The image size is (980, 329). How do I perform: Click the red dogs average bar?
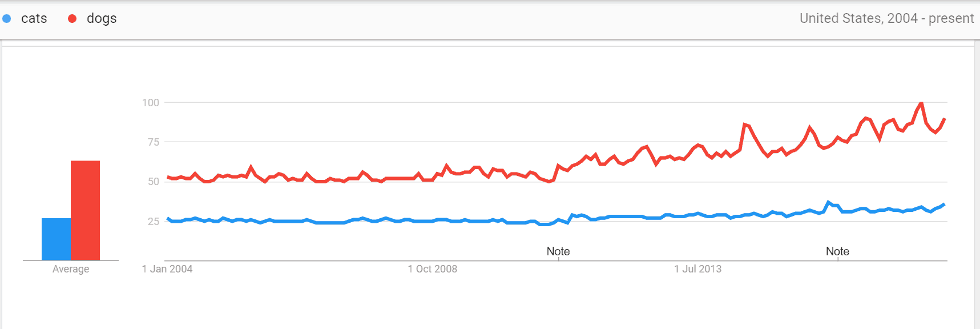click(x=85, y=211)
